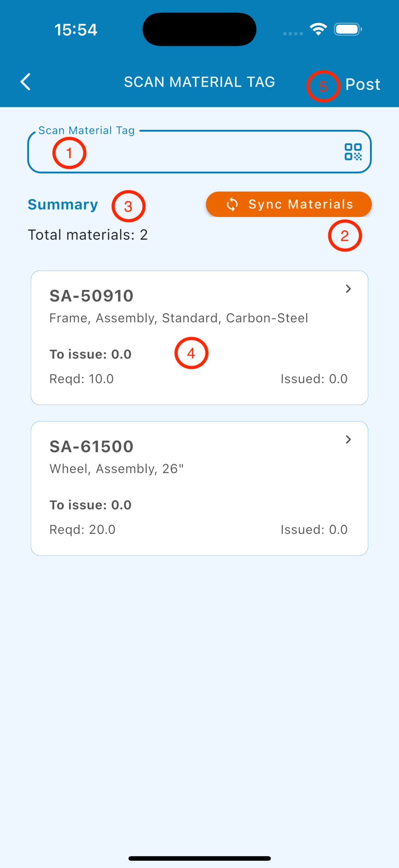Tap the Total materials count text
399x868 pixels.
tap(88, 235)
